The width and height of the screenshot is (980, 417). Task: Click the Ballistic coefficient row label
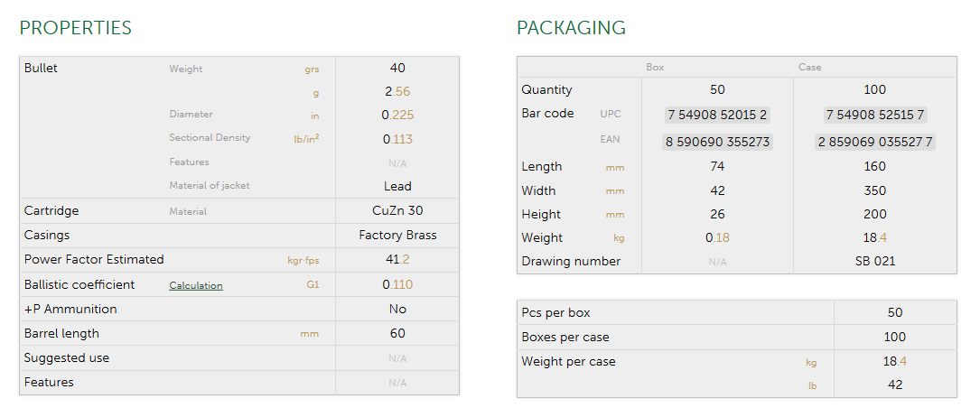tap(79, 284)
